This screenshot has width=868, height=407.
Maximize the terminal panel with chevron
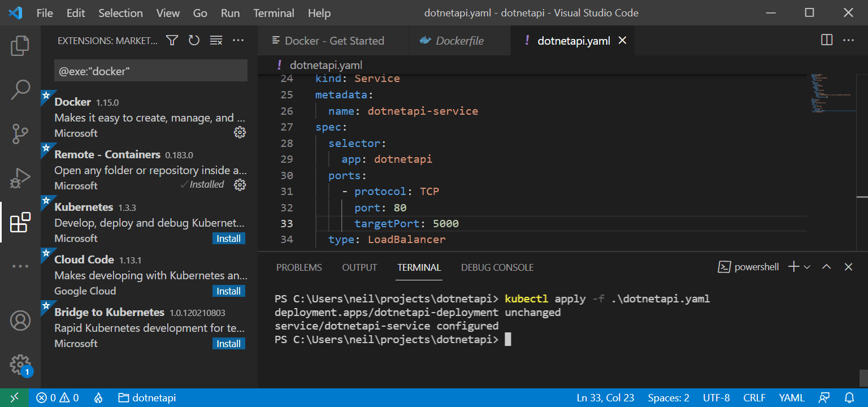coord(826,267)
